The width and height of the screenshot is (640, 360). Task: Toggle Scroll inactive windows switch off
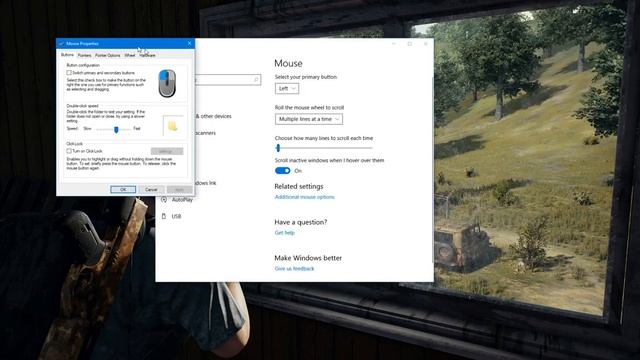tap(283, 171)
